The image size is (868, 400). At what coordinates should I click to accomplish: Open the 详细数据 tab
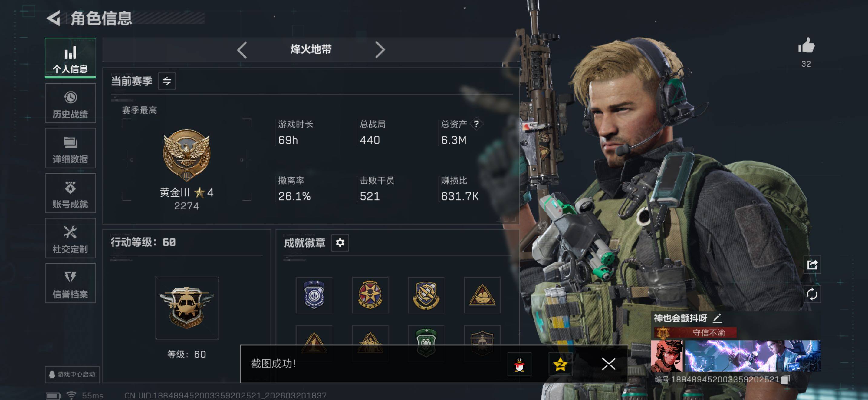tap(71, 148)
